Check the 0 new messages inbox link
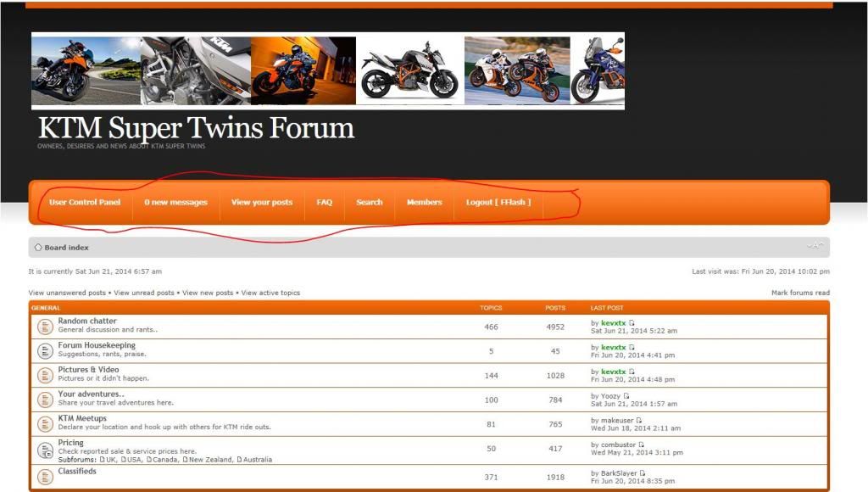 click(176, 202)
